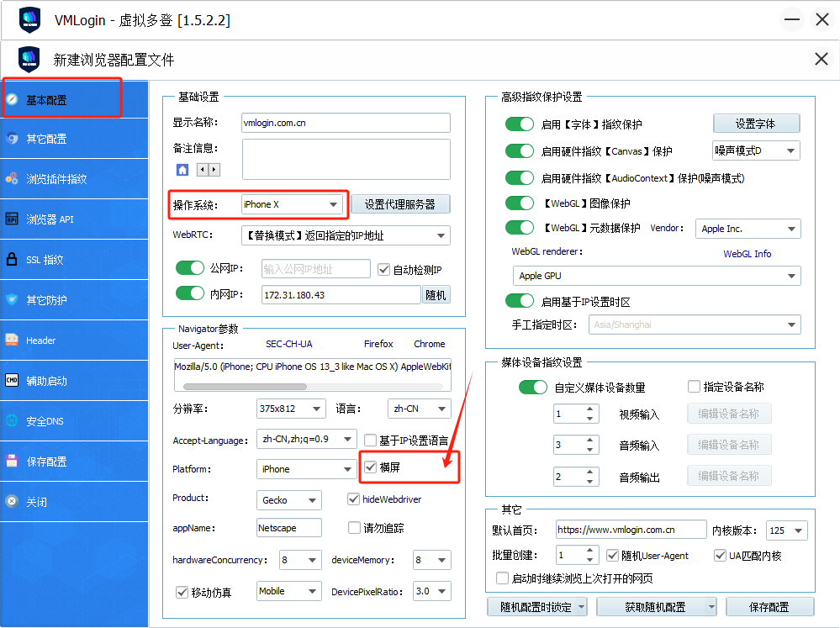
Task: Click the logo beside 新建浏览器配置文件
Action: click(x=29, y=60)
